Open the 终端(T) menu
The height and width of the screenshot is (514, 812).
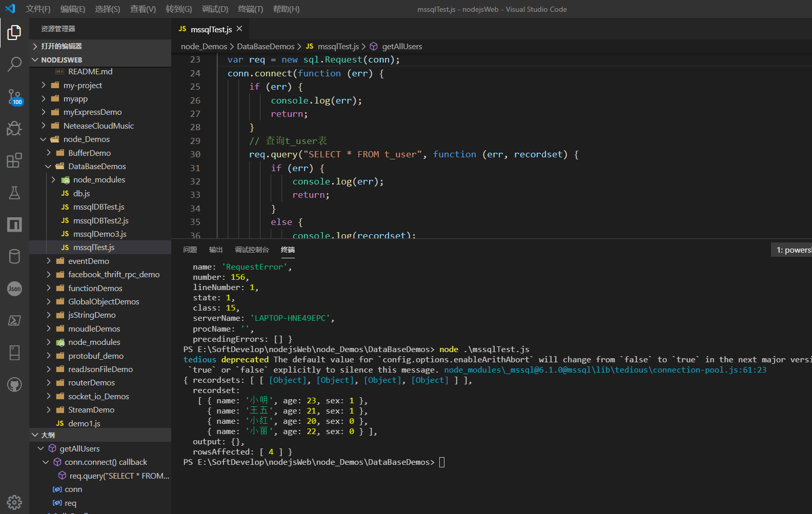[x=250, y=9]
